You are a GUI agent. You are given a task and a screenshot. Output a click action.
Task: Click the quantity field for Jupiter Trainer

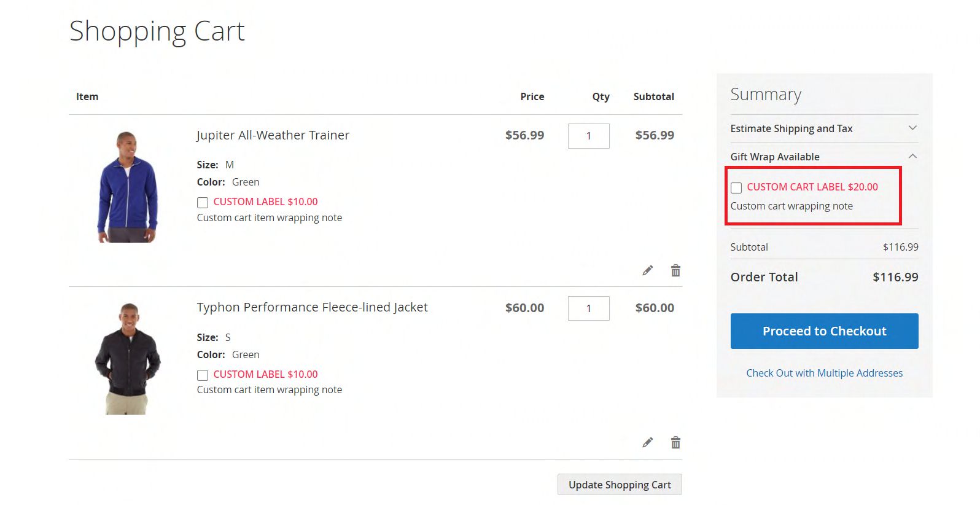point(588,136)
